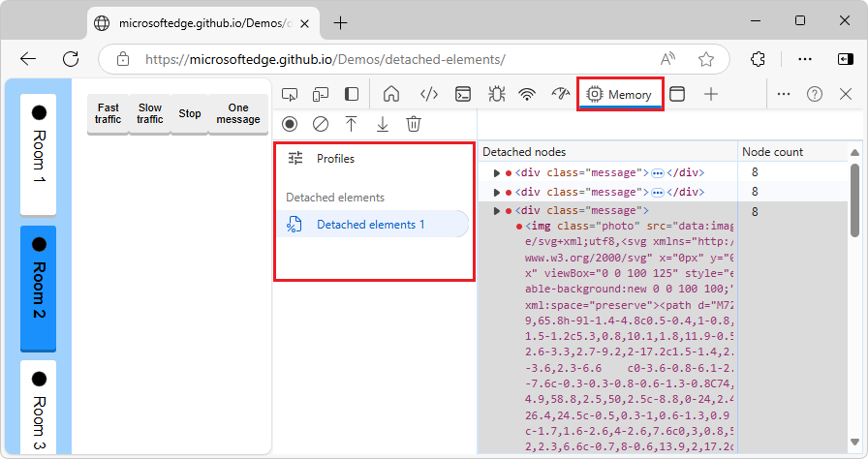Click the Node count column header
The width and height of the screenshot is (868, 459).
792,151
